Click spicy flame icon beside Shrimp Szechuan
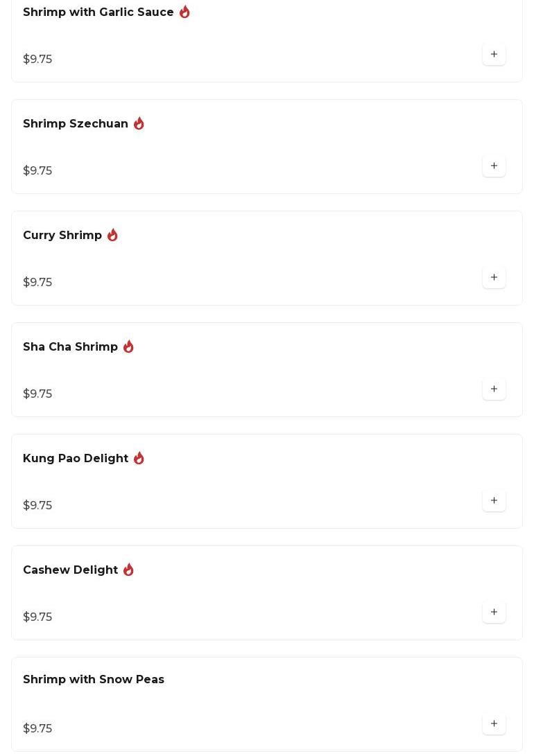Screen dimensions: 534x756 coord(139,124)
